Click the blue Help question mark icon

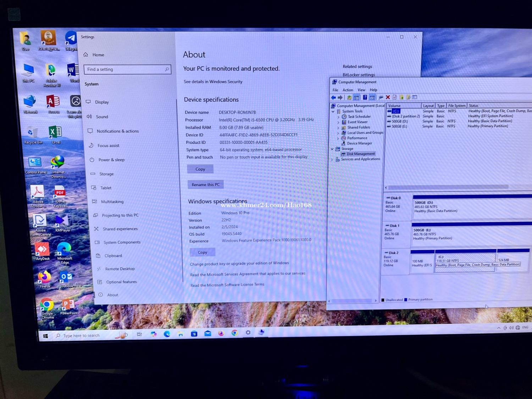(x=365, y=97)
